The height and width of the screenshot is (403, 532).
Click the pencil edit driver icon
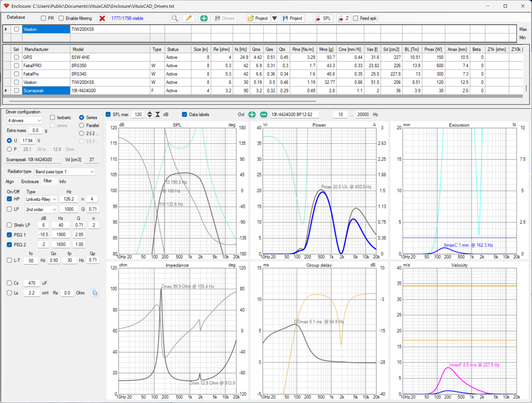pyautogui.click(x=189, y=18)
